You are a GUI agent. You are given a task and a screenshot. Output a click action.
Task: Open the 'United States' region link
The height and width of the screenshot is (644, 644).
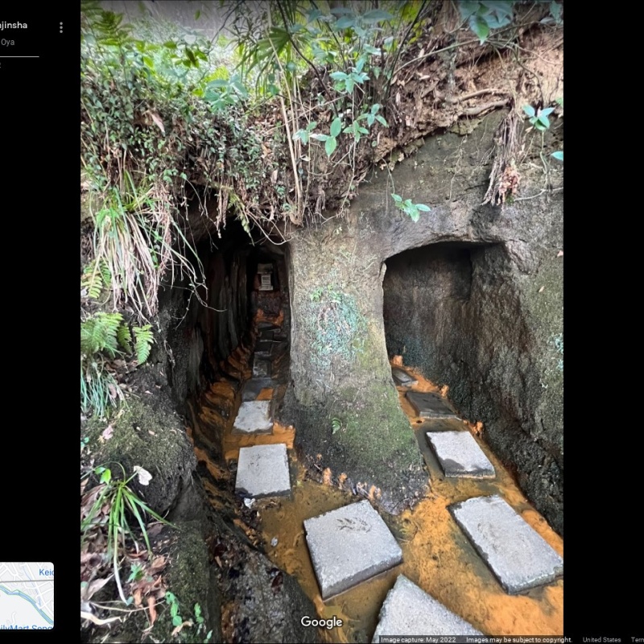point(601,640)
